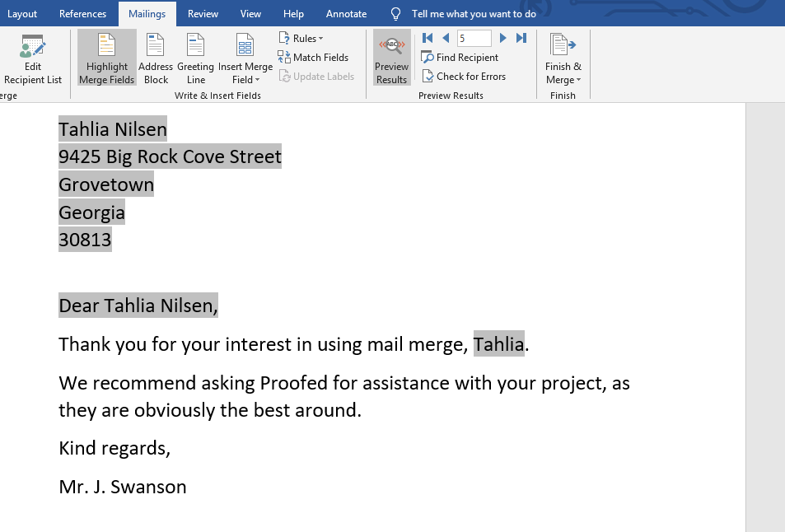Select the record number field showing 5

(x=474, y=37)
